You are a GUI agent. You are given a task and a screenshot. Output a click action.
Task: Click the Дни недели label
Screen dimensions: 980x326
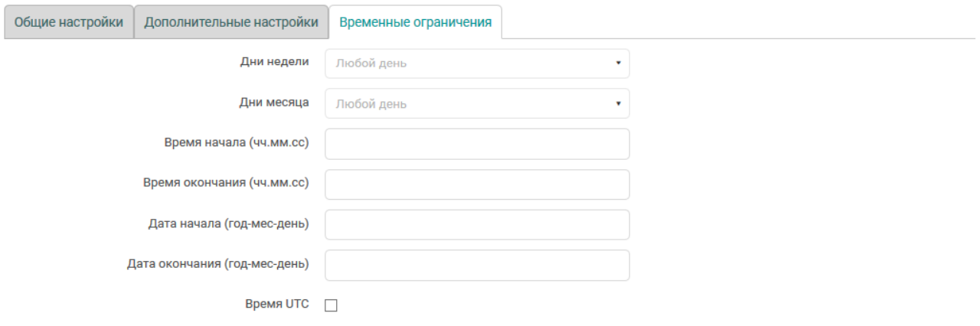point(275,62)
